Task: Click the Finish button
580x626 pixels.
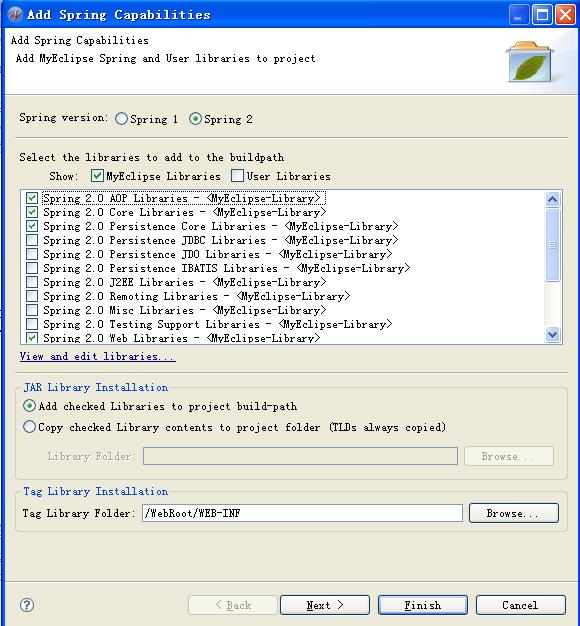Action: (x=423, y=605)
